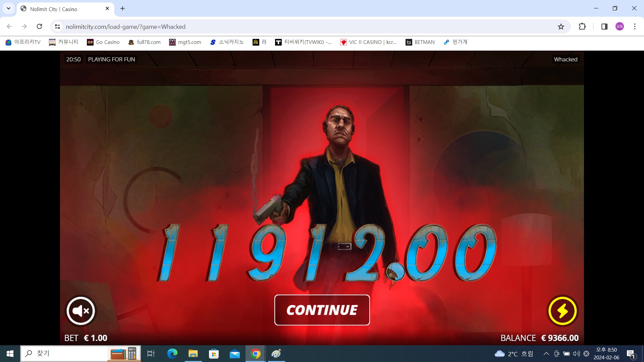Open the Chrome profile avatar
Screen dimensions: 644x362
pyautogui.click(x=620, y=26)
